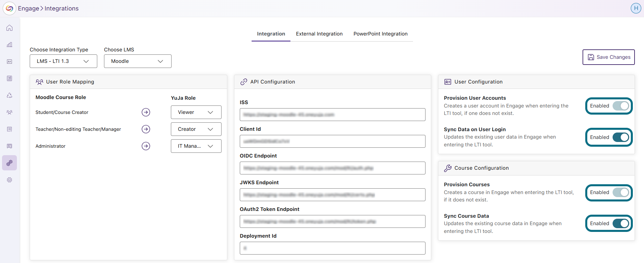Click the Provision Courses heading
This screenshot has height=263, width=644.
[x=467, y=185]
